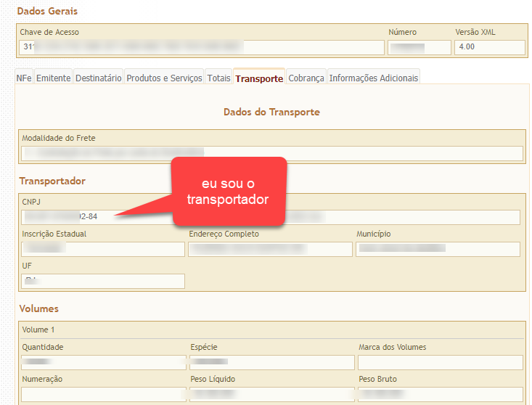
Task: Click the Número field
Action: pyautogui.click(x=420, y=47)
